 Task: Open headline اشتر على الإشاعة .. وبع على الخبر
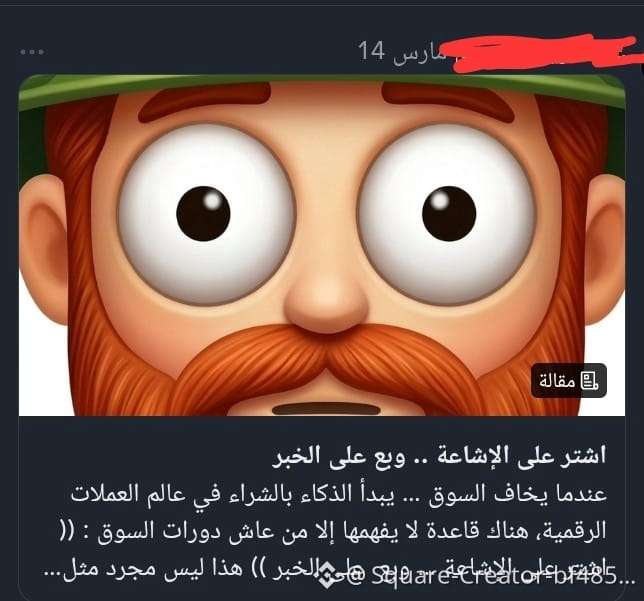click(x=439, y=456)
